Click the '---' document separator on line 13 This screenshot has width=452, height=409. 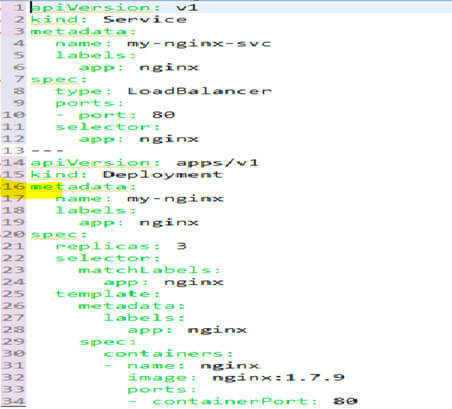point(47,151)
